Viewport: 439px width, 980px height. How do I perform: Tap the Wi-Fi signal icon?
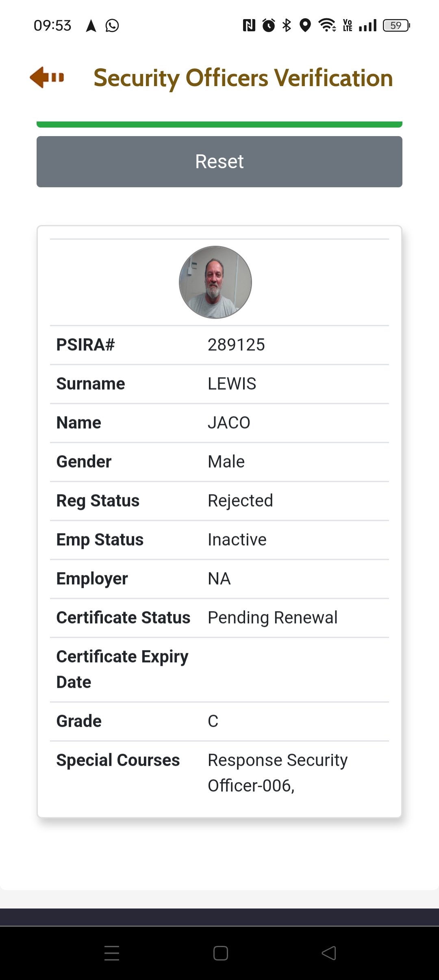point(327,26)
